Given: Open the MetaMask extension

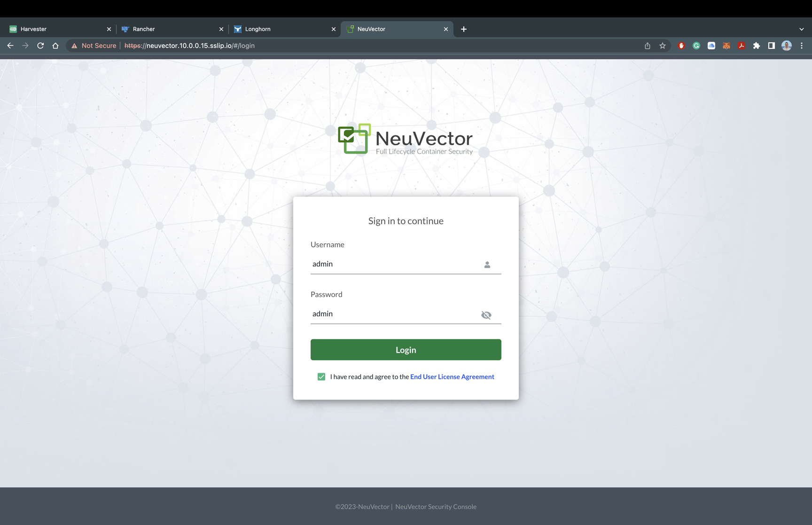Looking at the screenshot, I should [726, 46].
